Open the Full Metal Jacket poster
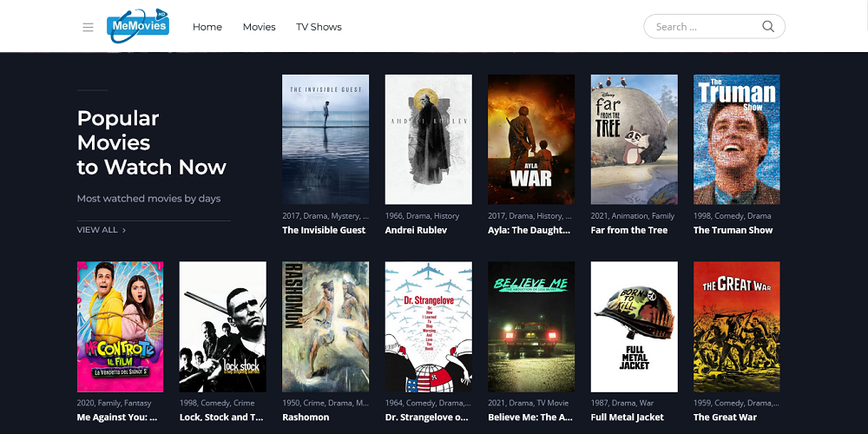 click(x=635, y=326)
